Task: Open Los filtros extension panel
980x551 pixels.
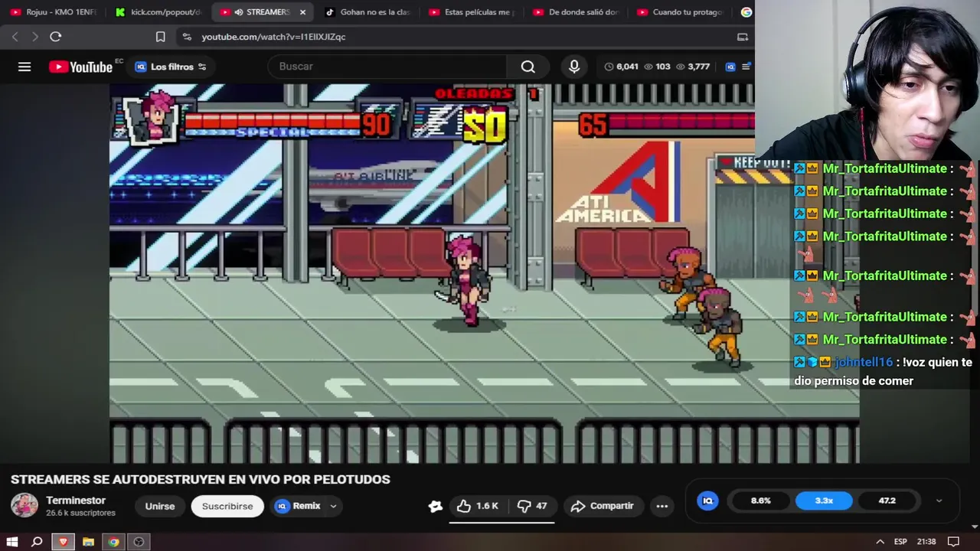Action: (x=171, y=67)
